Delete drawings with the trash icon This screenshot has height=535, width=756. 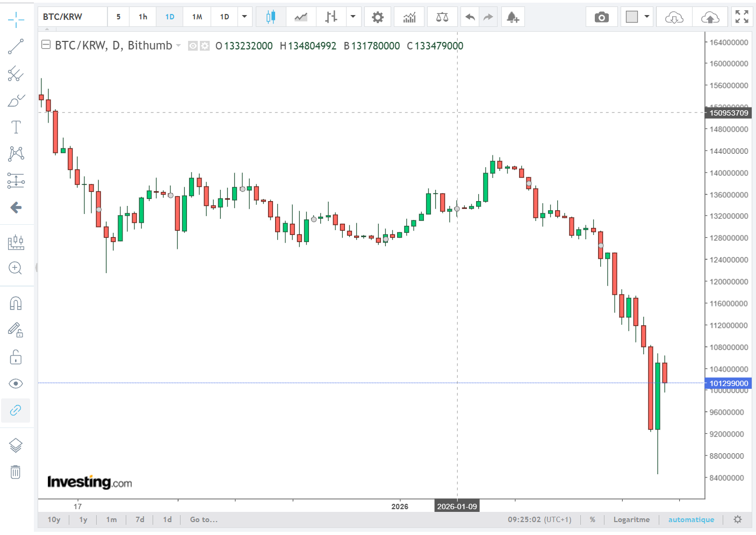pos(16,472)
